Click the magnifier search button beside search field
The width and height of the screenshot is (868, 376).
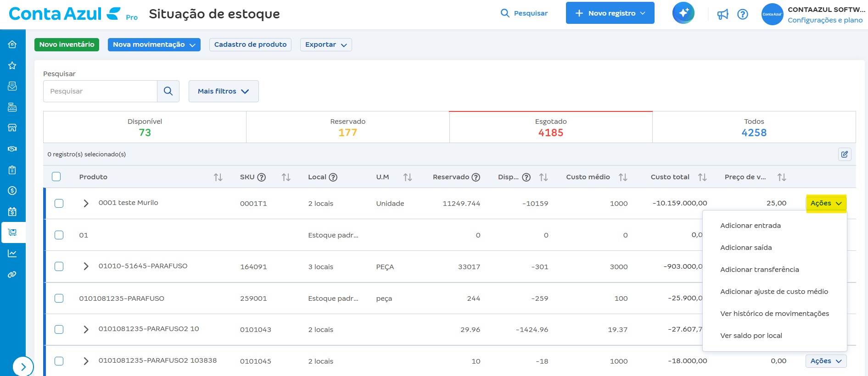point(168,91)
